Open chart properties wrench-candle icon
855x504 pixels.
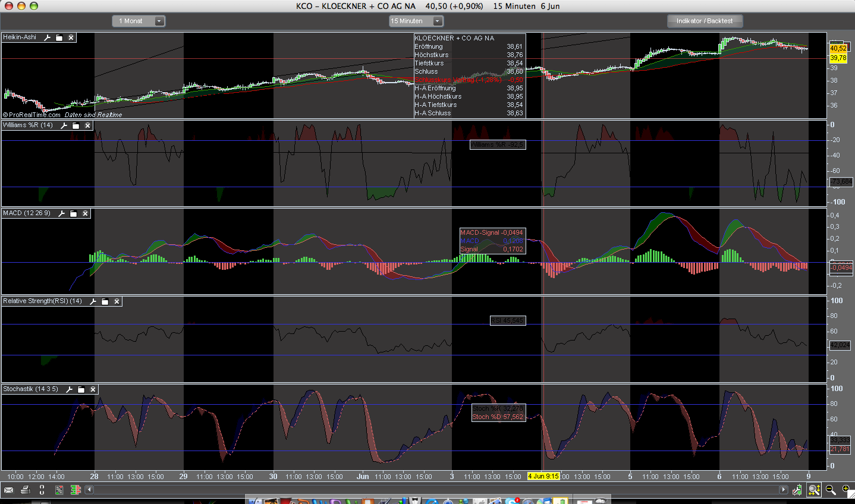(797, 490)
